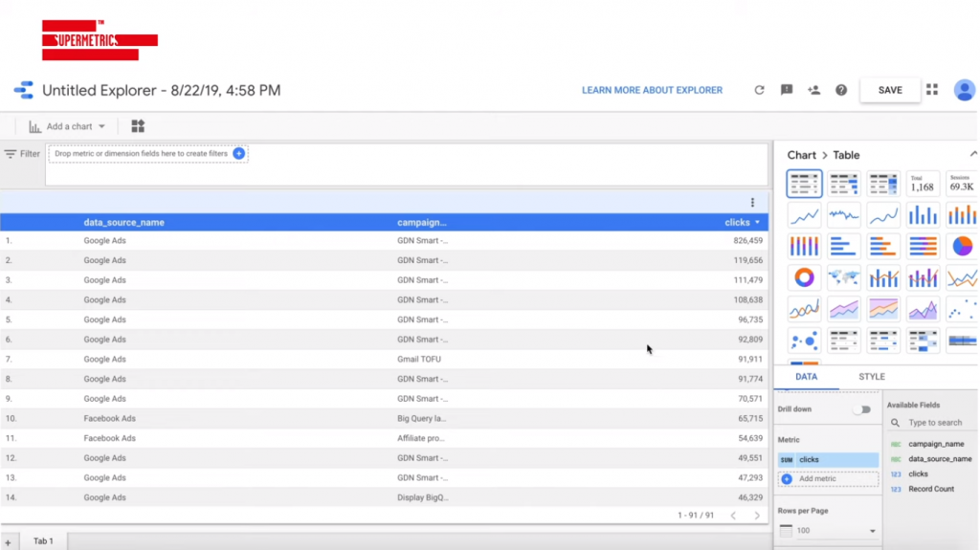This screenshot has height=550, width=980.
Task: Select the horizontal Bar chart type
Action: [844, 246]
